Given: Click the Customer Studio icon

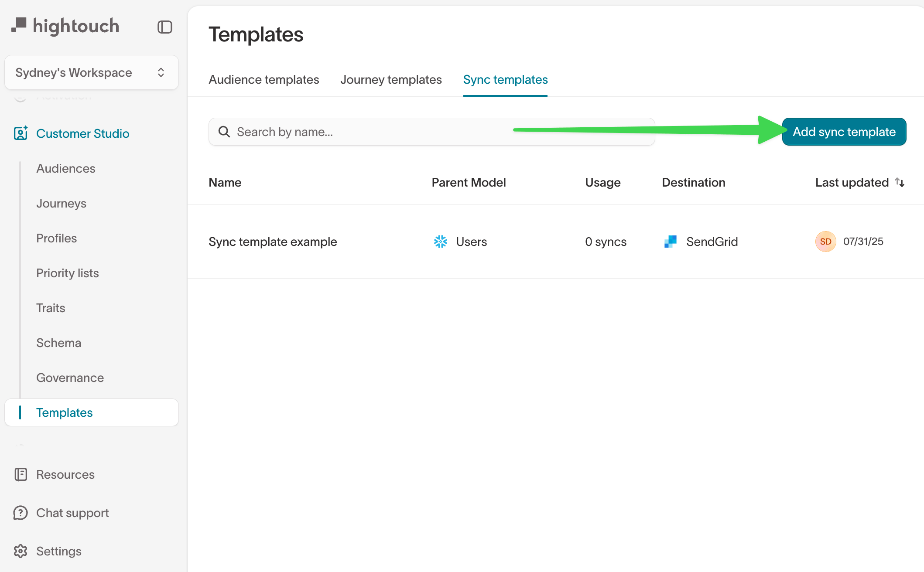Looking at the screenshot, I should pyautogui.click(x=21, y=133).
